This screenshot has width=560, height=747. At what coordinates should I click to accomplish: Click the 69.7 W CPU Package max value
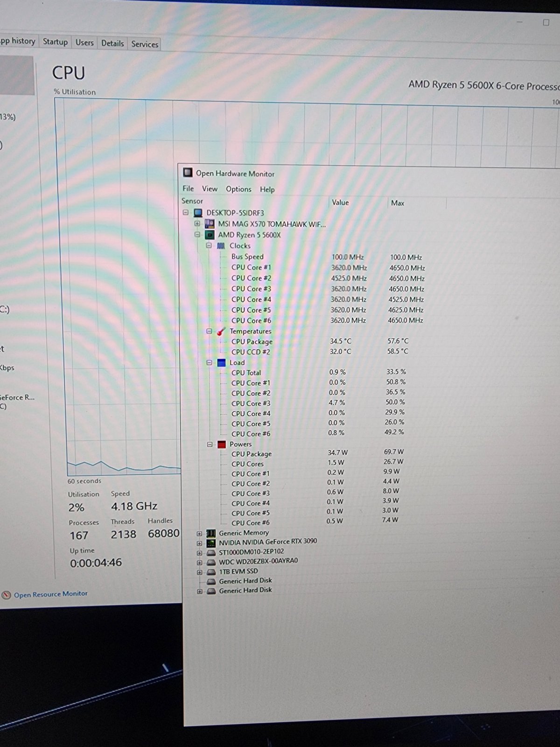coord(394,451)
